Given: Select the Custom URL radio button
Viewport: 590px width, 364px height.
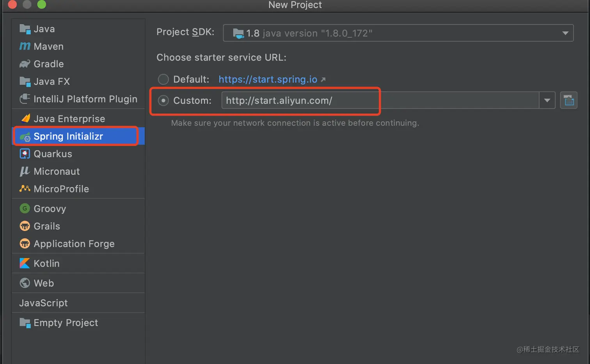Looking at the screenshot, I should [x=163, y=101].
